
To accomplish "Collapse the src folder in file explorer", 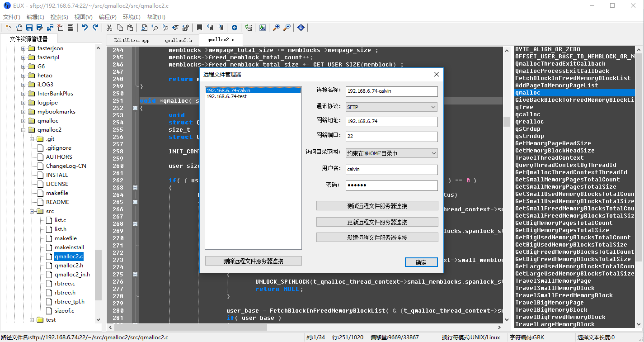I will pyautogui.click(x=31, y=211).
